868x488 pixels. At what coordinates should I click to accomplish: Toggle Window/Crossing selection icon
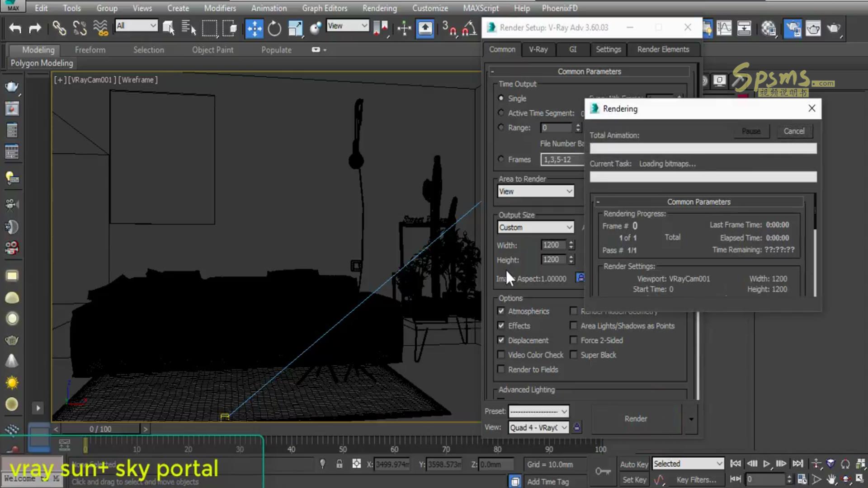230,28
